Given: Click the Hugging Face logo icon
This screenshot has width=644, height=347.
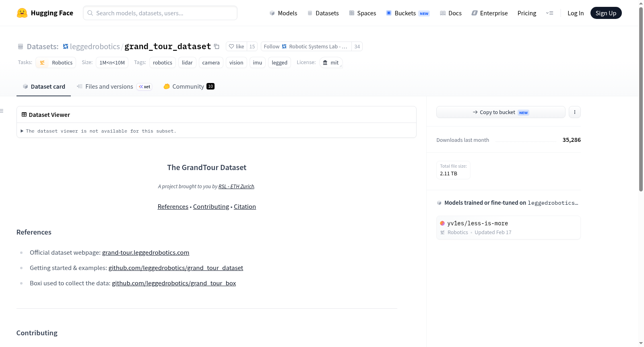Looking at the screenshot, I should (22, 13).
